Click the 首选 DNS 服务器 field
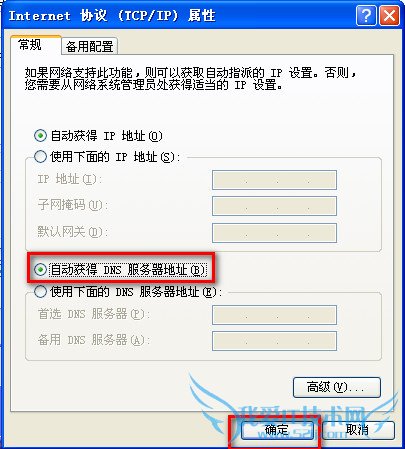The height and width of the screenshot is (449, 405). coord(274,315)
